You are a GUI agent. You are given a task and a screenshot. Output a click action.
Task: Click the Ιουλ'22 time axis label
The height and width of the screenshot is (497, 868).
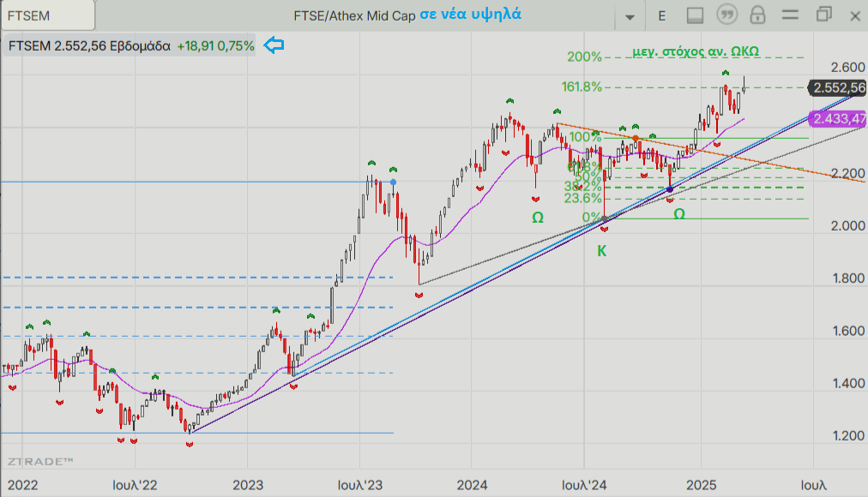(x=135, y=485)
